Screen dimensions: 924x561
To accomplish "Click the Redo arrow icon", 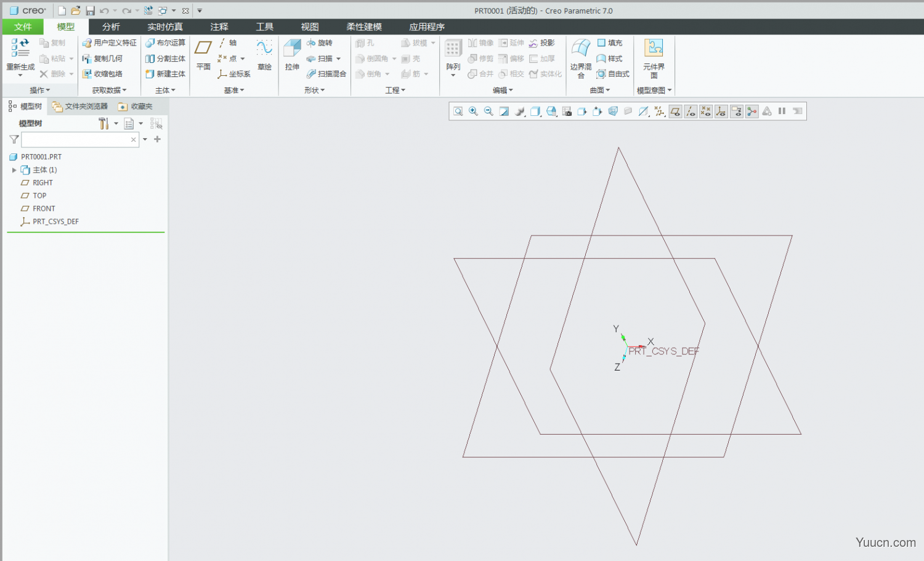I will coord(126,10).
